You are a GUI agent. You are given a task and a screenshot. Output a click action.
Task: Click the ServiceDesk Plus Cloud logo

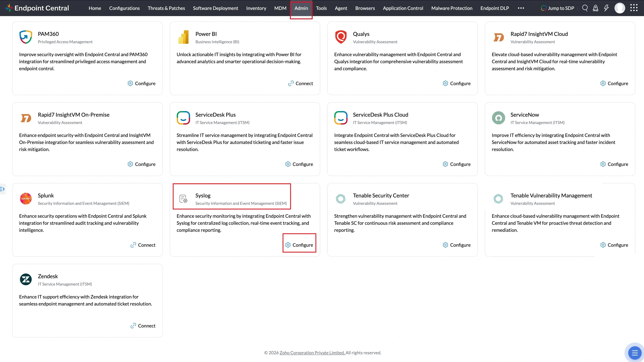pos(341,118)
